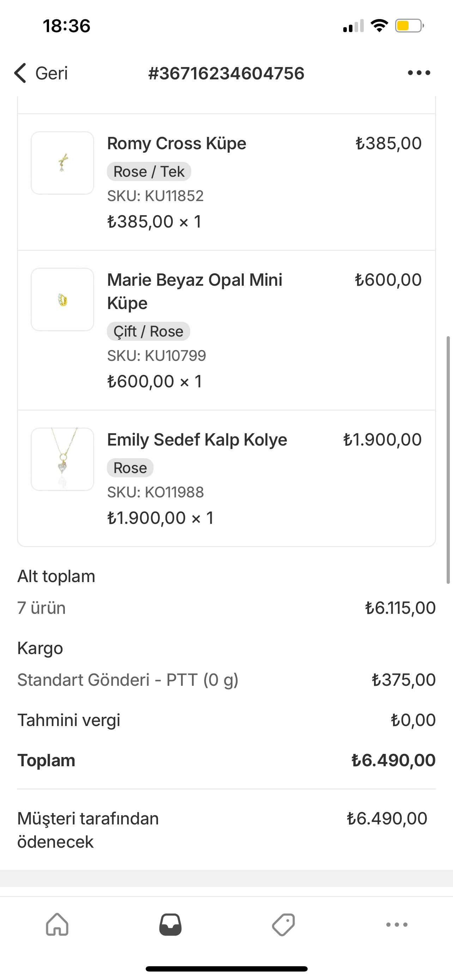Viewport: 453px width, 980px height.
Task: Open Marie Beyaz Opal Mini Küpe thumbnail
Action: (x=62, y=300)
